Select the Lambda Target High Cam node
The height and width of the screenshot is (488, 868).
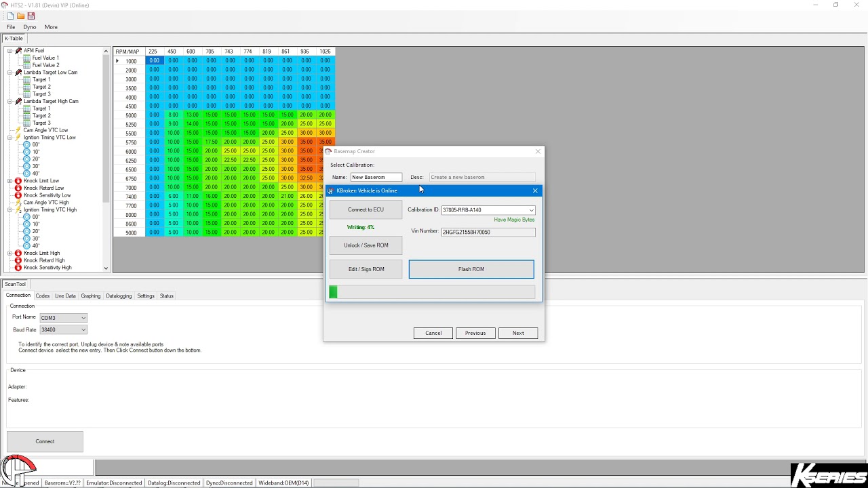(x=51, y=102)
